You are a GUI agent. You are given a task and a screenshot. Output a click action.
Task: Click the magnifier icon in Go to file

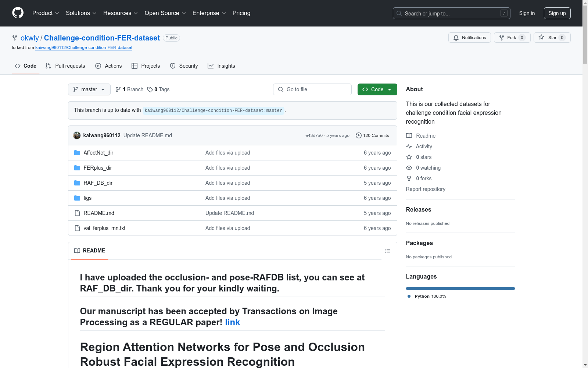click(281, 89)
